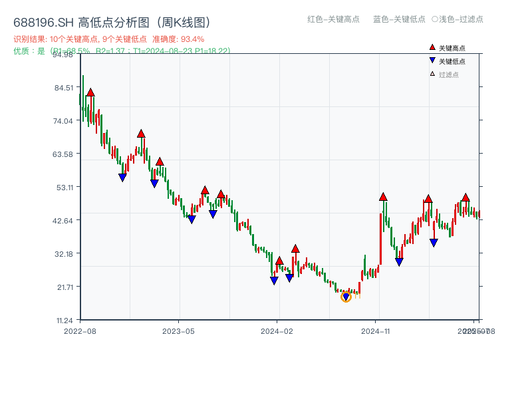Toggle the greyed-out 过滤点 legend label
The width and height of the screenshot is (532, 399).
pyautogui.click(x=448, y=74)
